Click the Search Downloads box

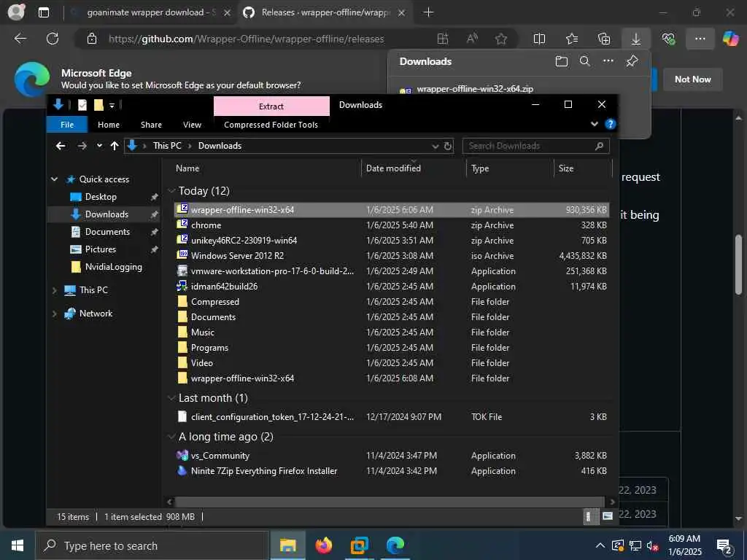(535, 146)
